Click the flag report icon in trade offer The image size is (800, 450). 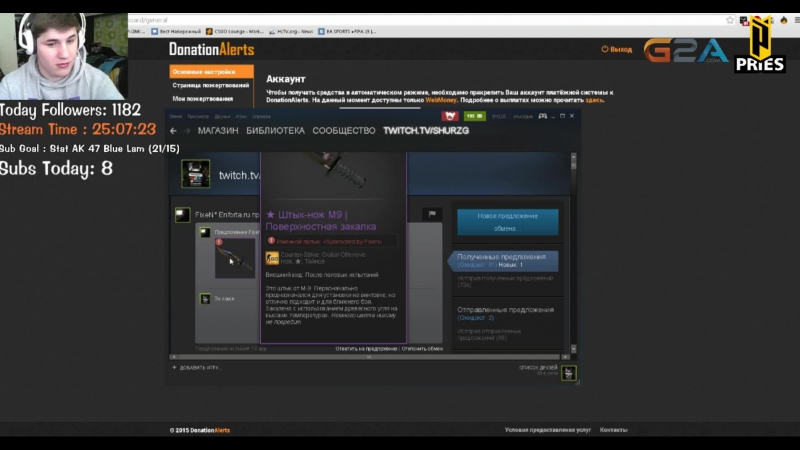point(432,214)
